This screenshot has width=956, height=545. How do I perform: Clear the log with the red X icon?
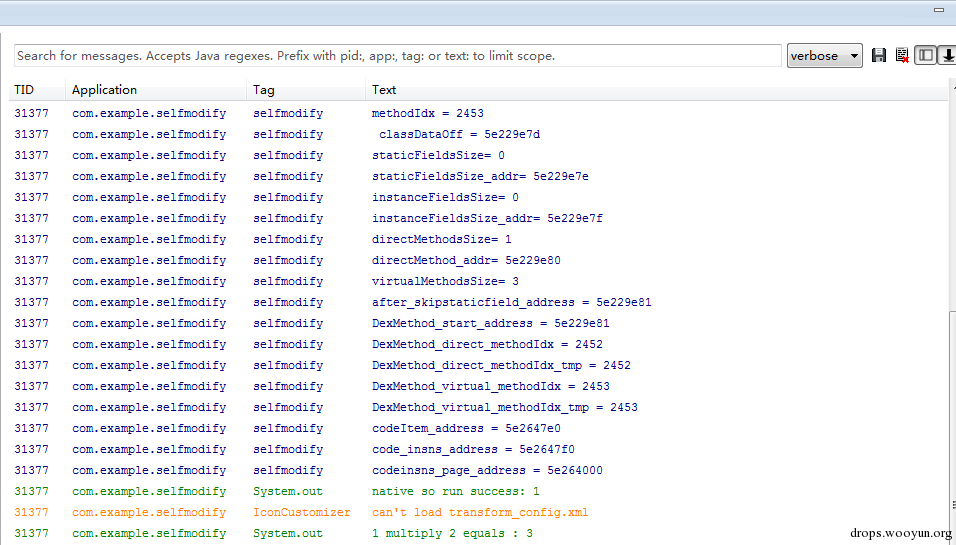tap(902, 55)
